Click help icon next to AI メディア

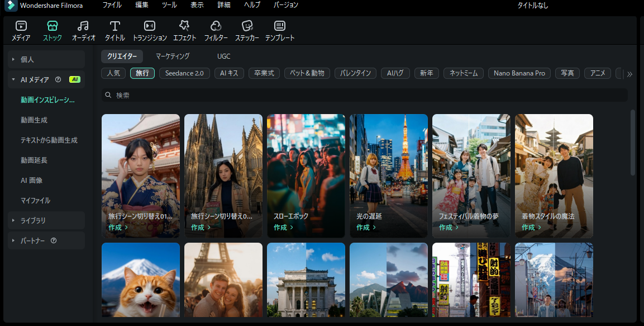(58, 79)
